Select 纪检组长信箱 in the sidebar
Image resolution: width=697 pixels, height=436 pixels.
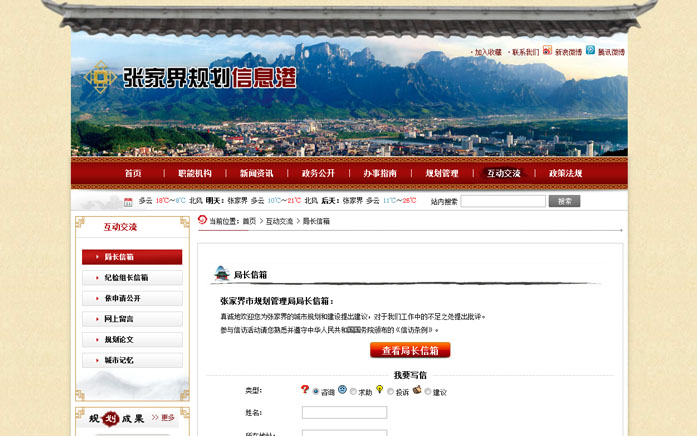tap(132, 277)
